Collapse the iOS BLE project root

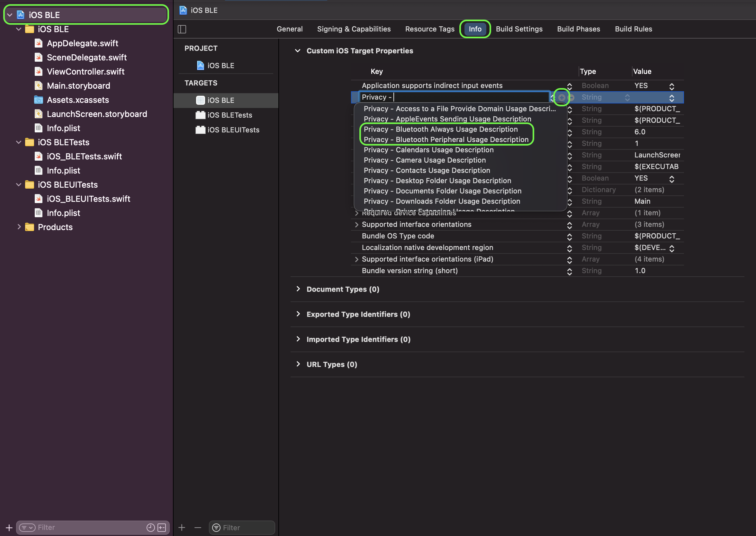tap(10, 15)
